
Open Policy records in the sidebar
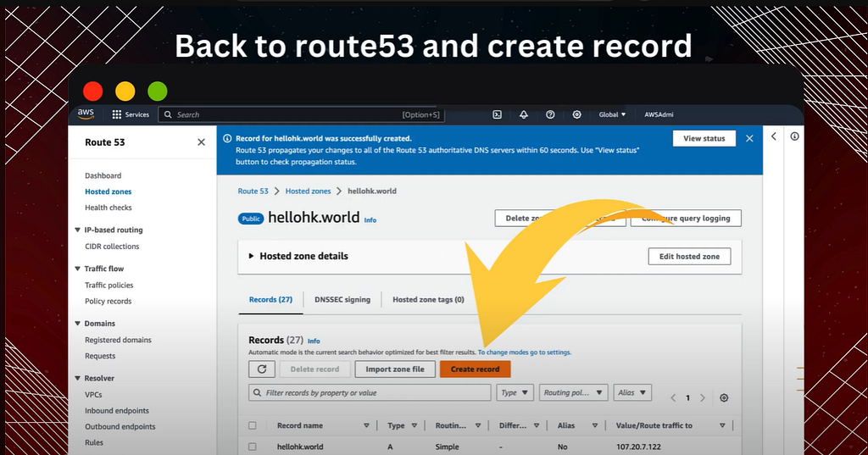pos(108,301)
